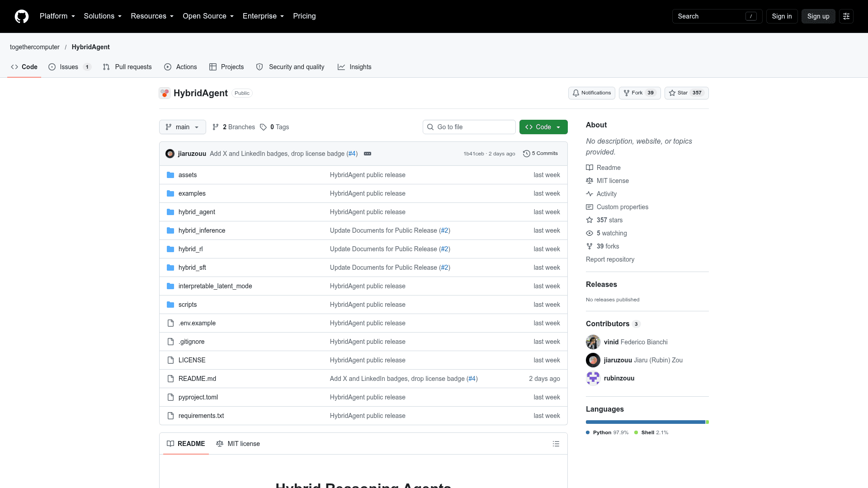Screen dimensions: 868x488
Task: Open the pyproject.toml file
Action: [198, 397]
